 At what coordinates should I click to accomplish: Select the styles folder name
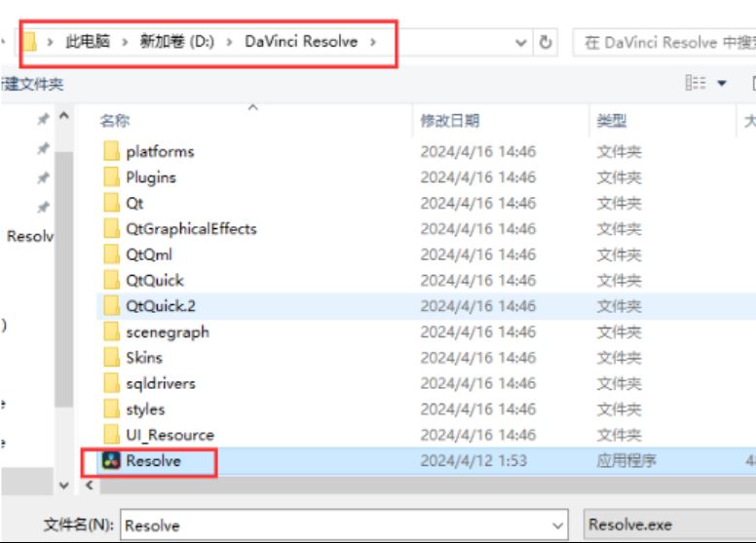point(145,409)
